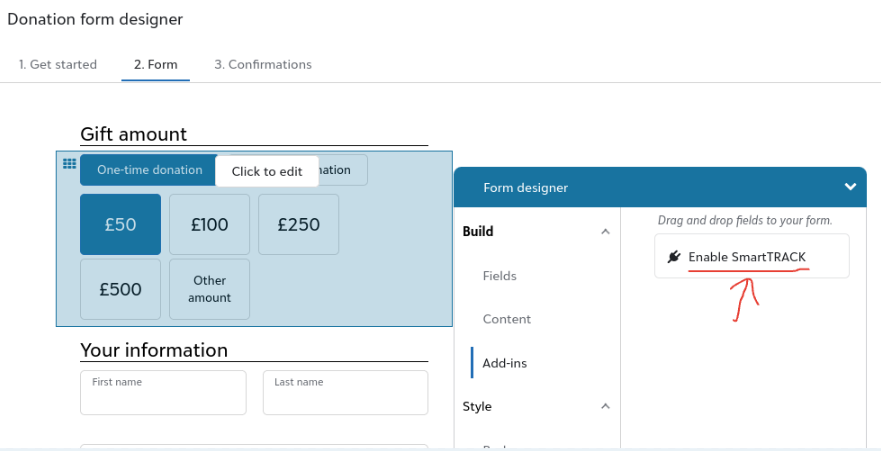Collapse the Form designer panel chevron
Image resolution: width=881 pixels, height=451 pixels.
pyautogui.click(x=850, y=186)
